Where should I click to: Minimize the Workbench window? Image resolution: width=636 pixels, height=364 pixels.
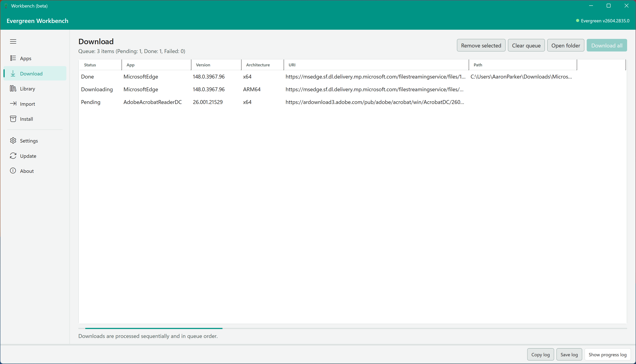(x=591, y=6)
